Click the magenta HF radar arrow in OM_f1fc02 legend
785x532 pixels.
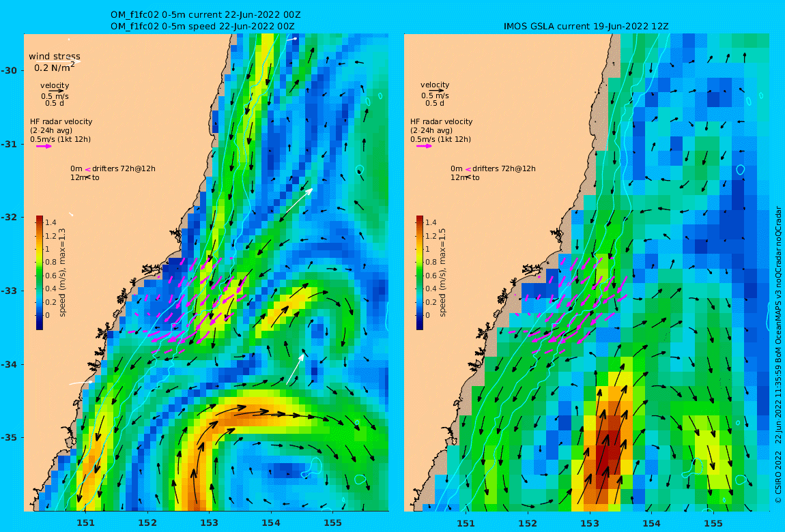point(44,147)
